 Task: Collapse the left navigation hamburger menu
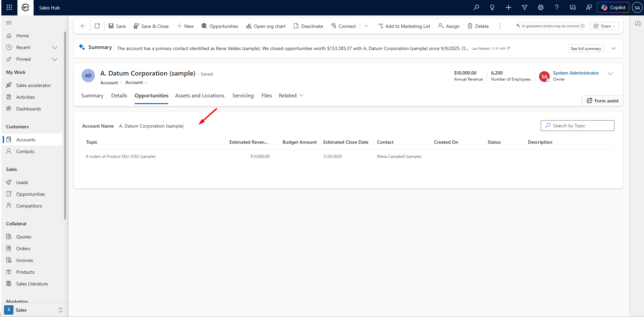[x=9, y=22]
